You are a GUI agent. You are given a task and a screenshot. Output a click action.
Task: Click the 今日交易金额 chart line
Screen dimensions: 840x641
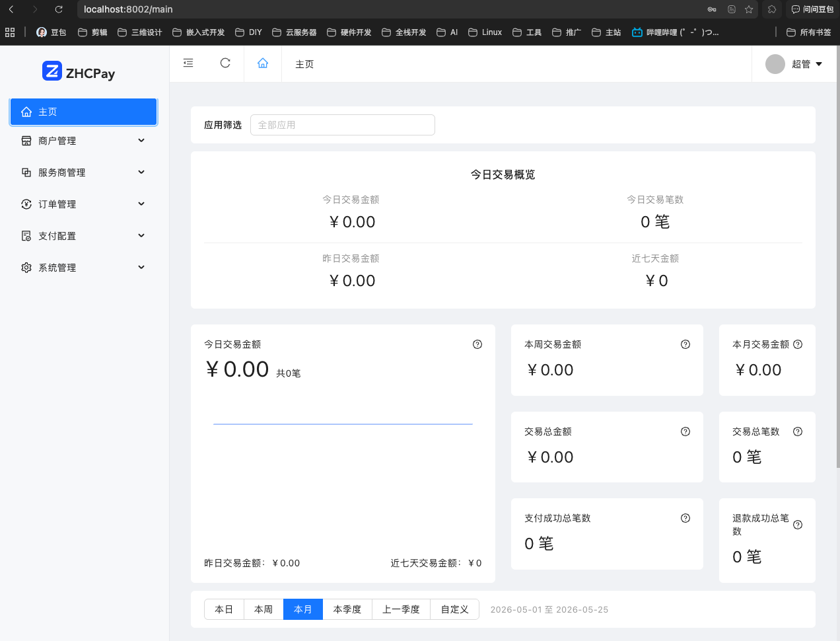(343, 424)
